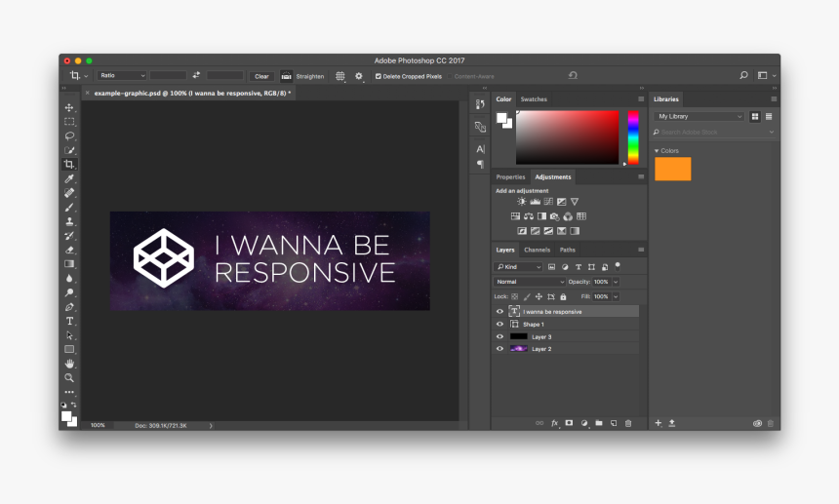Viewport: 839px width, 504px height.
Task: Open the Layers panel menu
Action: tap(641, 250)
